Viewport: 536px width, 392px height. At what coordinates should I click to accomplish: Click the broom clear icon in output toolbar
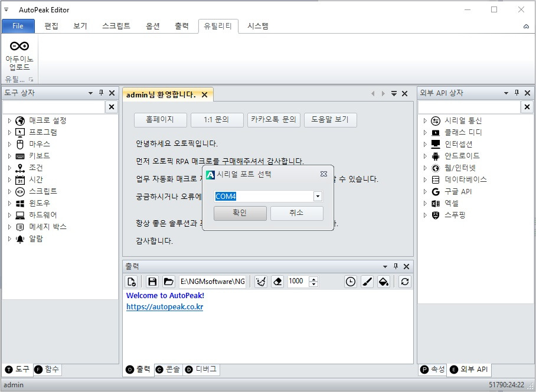click(x=261, y=282)
